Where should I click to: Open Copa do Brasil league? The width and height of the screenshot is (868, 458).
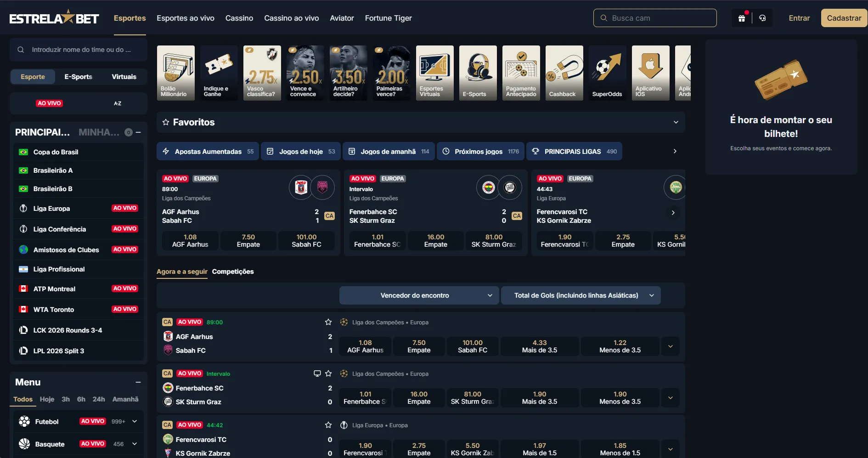(79, 152)
